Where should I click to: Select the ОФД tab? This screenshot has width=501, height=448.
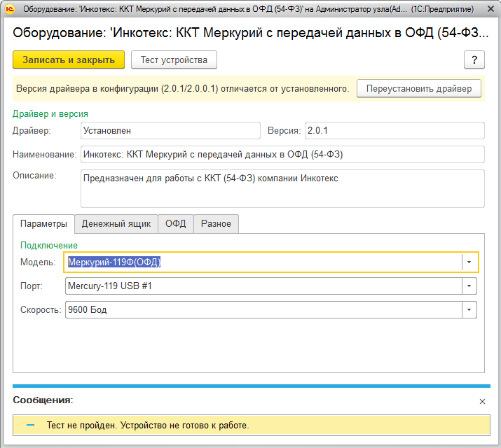176,224
